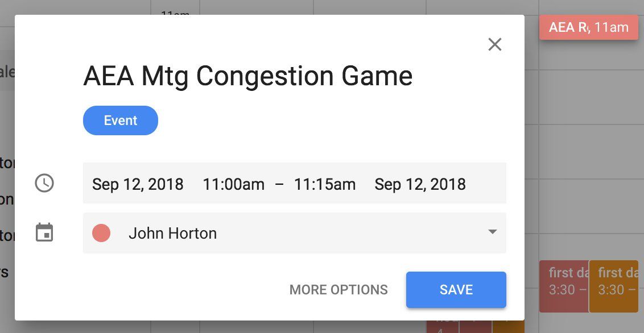
Task: Click the AEA Mtg Congestion Game title field
Action: coord(248,76)
